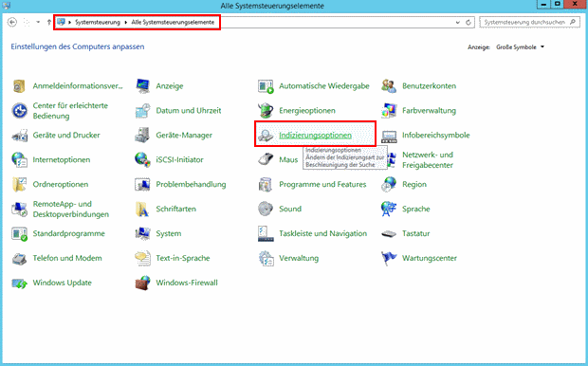
Task: Click the Energieoptionen battery icon
Action: [x=266, y=111]
